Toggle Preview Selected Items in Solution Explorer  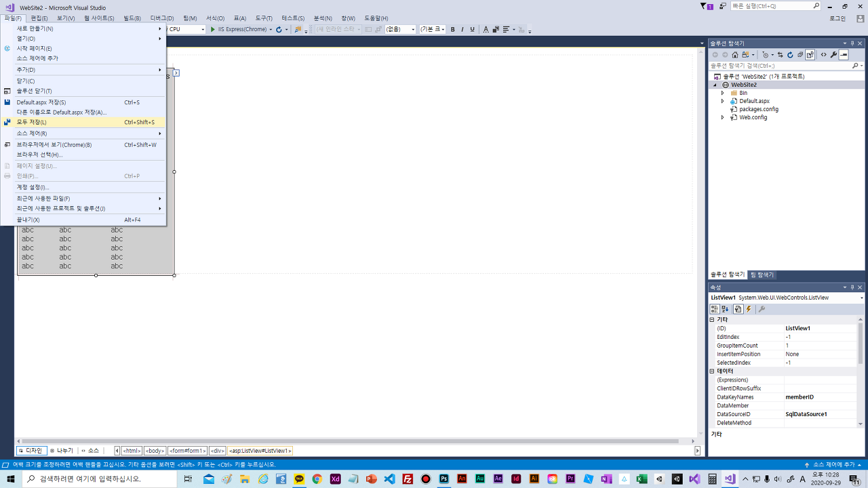click(844, 55)
